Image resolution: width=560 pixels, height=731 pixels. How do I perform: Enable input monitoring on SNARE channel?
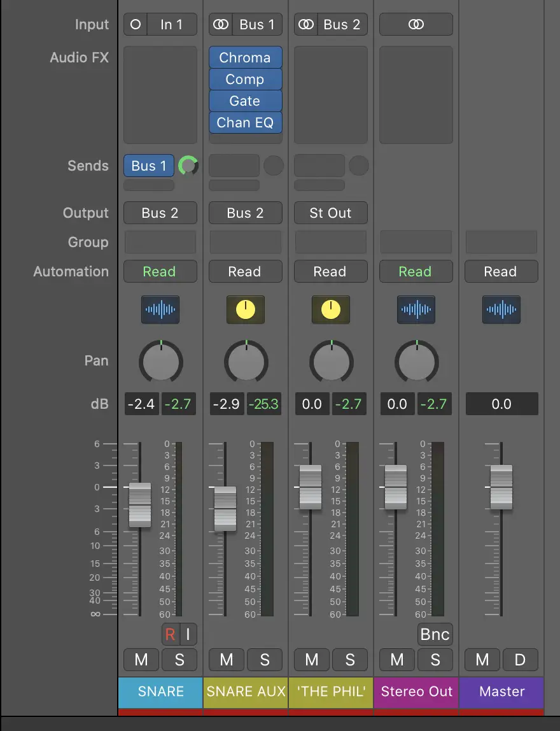click(188, 634)
